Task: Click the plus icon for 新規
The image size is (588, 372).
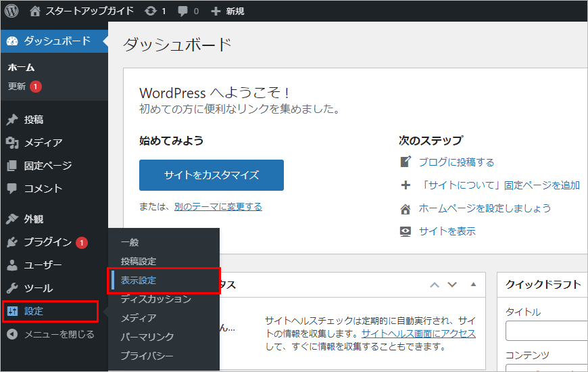Action: (215, 11)
